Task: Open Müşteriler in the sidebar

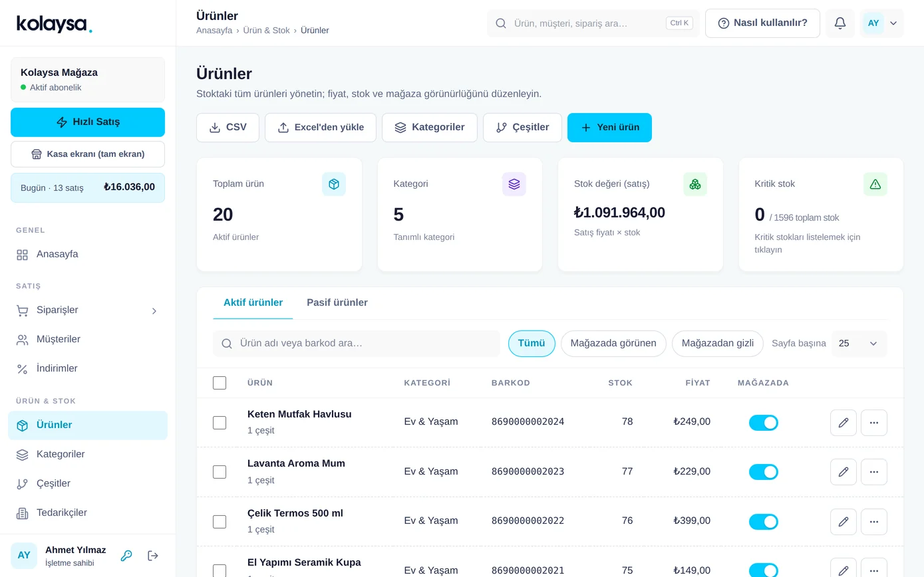Action: click(x=88, y=340)
